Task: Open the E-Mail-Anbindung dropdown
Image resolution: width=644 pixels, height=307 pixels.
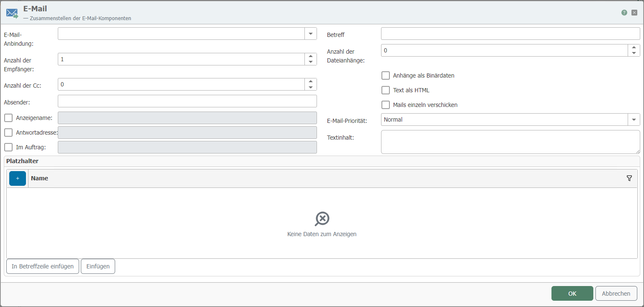Action: click(x=310, y=34)
